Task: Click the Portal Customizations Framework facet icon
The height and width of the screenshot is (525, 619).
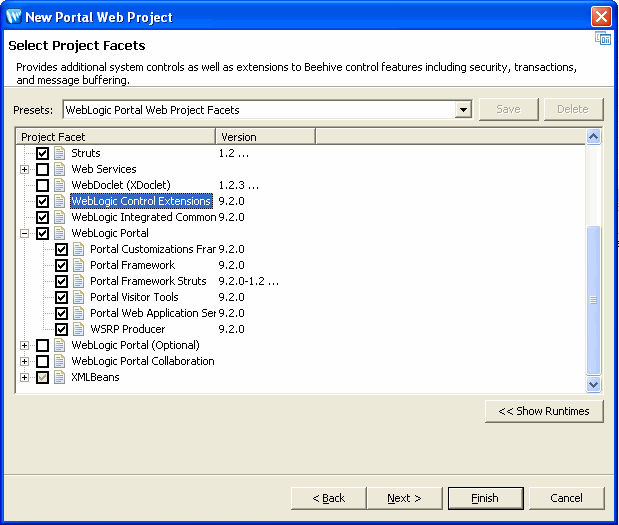Action: coord(78,249)
